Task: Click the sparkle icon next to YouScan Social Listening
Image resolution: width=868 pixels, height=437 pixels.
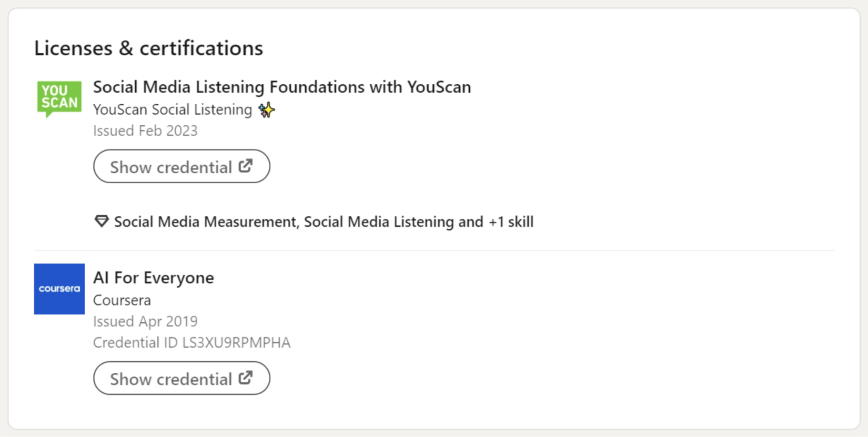Action: [266, 110]
